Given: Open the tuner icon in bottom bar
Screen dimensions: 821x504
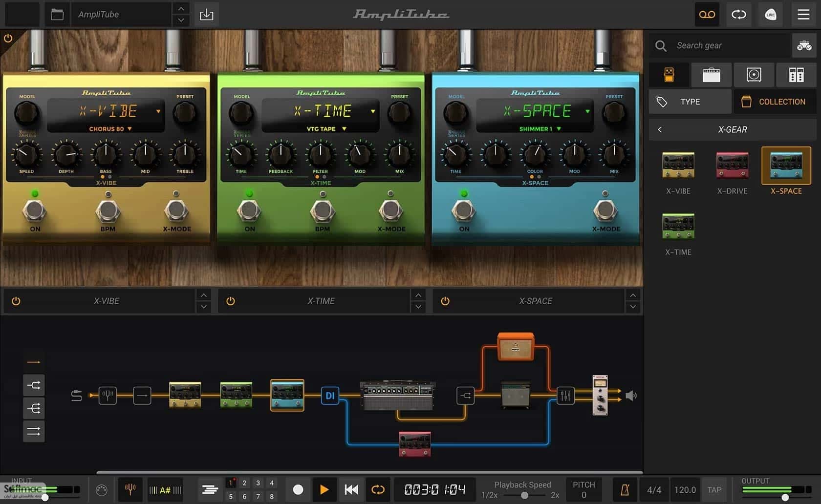Looking at the screenshot, I should click(130, 489).
